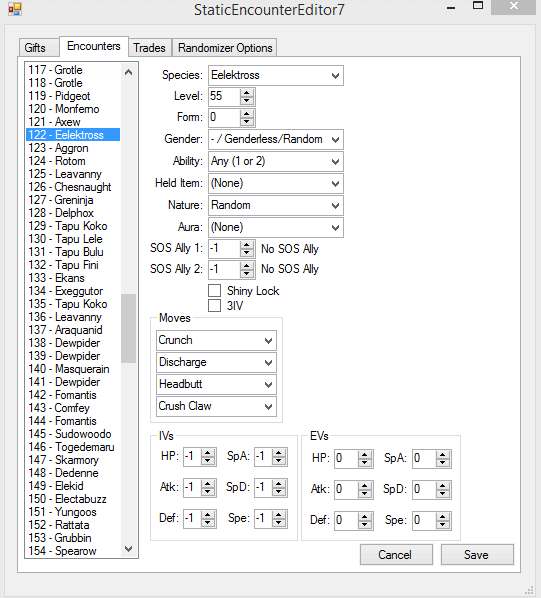Increase the Atk IV spinner
The height and width of the screenshot is (598, 541).
[x=208, y=484]
